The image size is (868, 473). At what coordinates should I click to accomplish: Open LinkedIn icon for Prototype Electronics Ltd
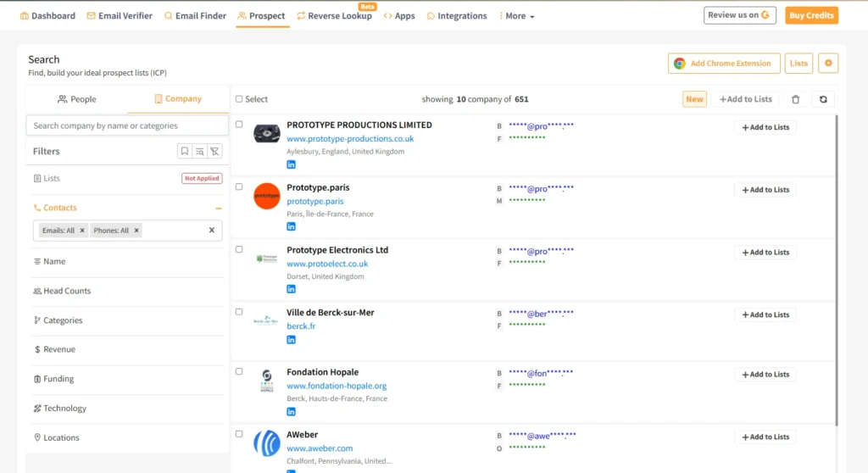(x=292, y=289)
